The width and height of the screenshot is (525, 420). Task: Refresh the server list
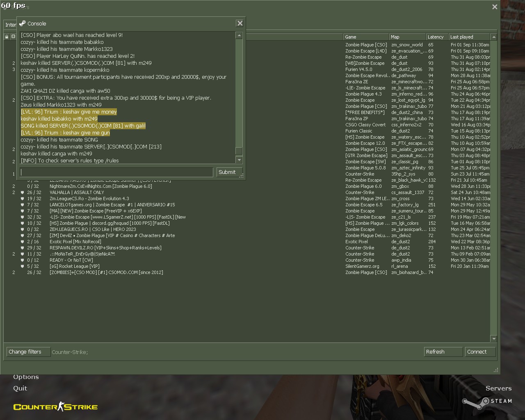click(x=443, y=352)
